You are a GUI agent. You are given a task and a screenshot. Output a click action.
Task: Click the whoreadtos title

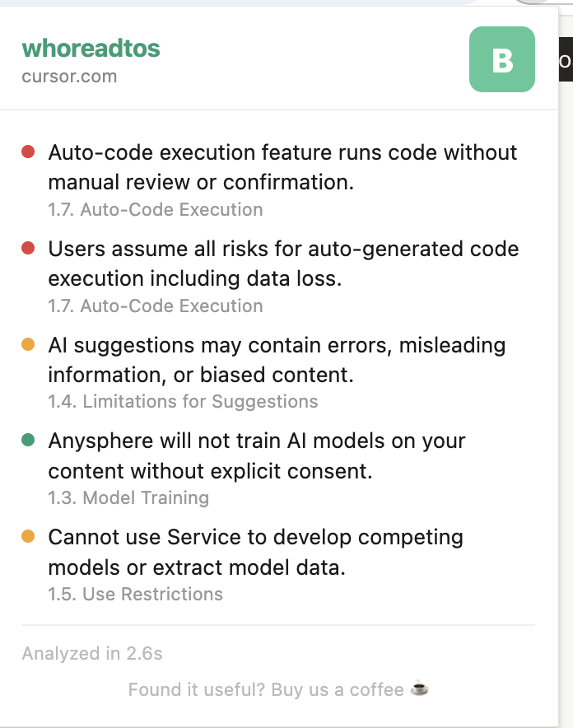click(x=91, y=49)
